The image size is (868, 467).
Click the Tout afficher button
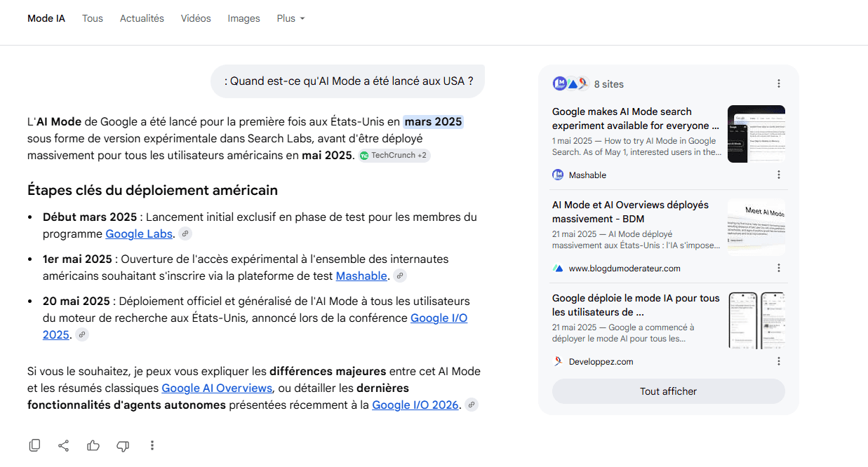click(668, 391)
